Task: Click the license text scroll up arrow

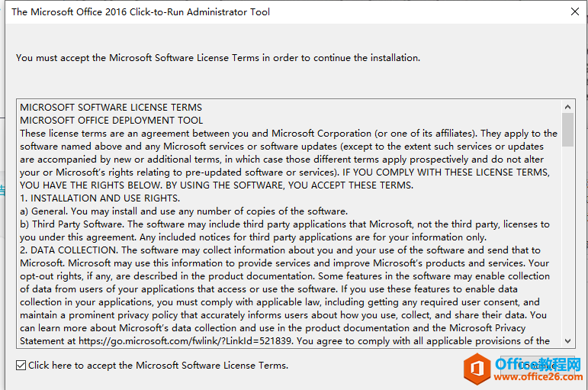Action: pyautogui.click(x=568, y=107)
